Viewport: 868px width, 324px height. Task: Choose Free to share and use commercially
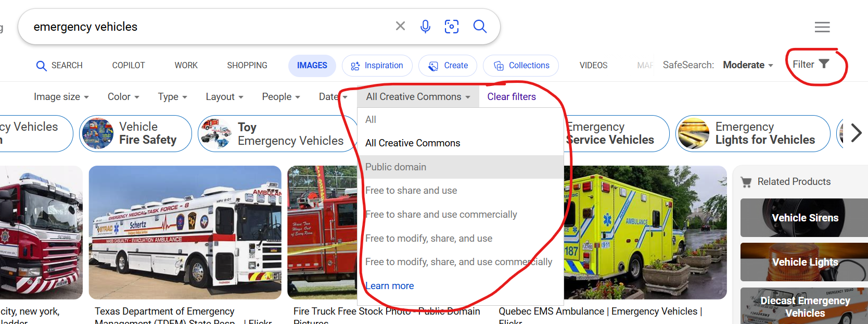[461, 215]
